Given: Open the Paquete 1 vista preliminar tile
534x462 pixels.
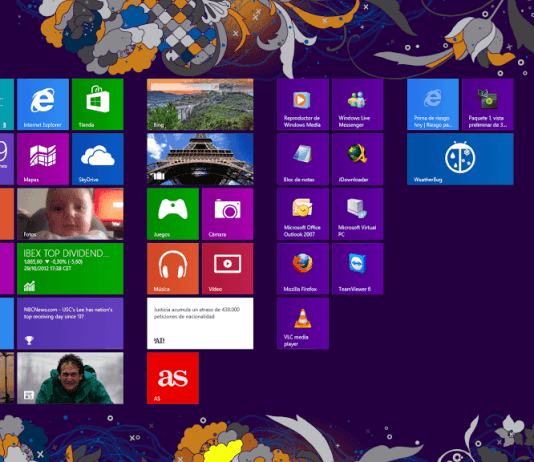Looking at the screenshot, I should pos(488,104).
